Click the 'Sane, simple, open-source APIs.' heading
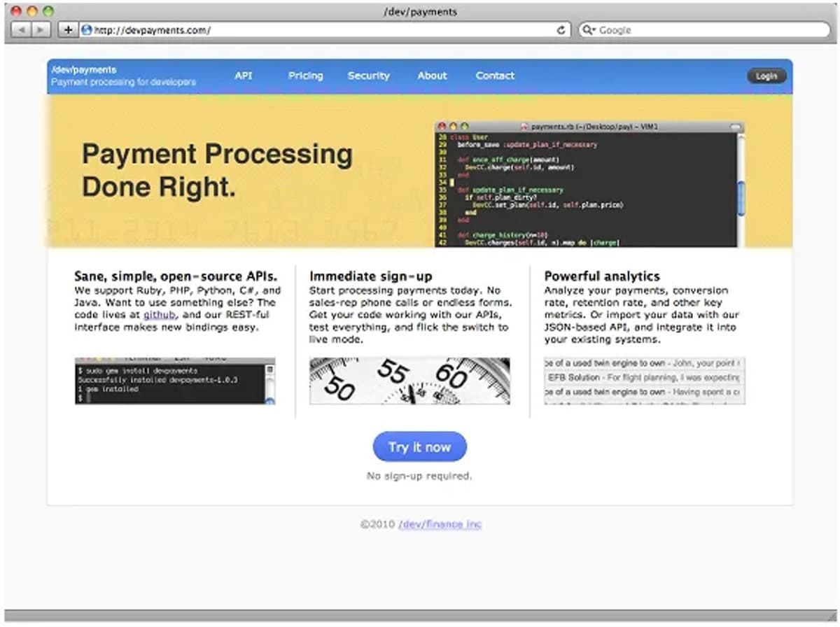 pos(176,276)
